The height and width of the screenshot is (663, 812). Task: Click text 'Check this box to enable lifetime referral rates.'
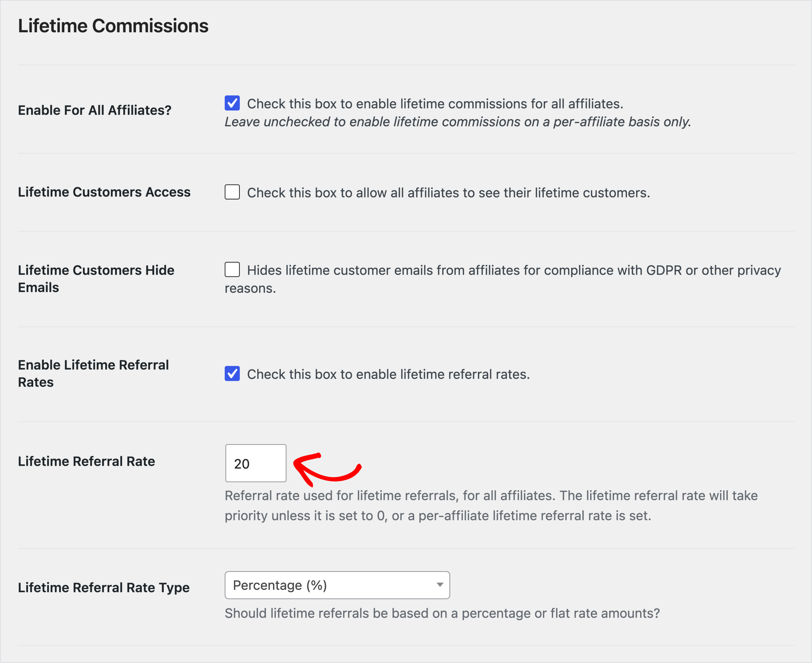click(x=389, y=374)
